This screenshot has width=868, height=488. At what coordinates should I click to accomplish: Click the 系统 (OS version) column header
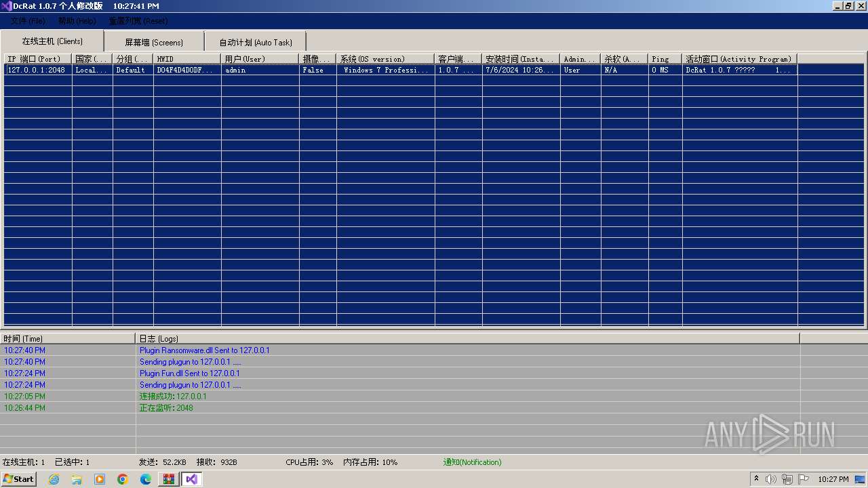385,59
